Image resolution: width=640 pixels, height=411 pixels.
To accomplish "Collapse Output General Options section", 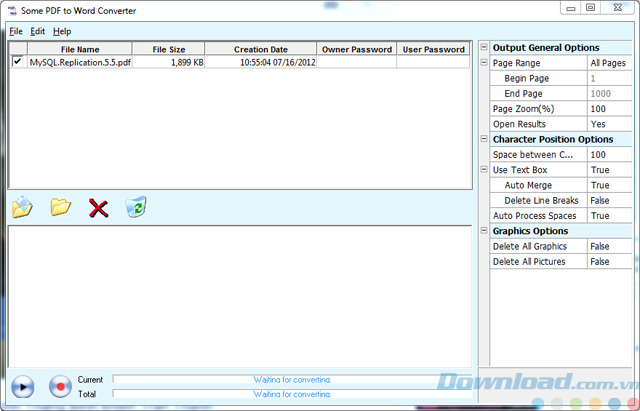I will click(x=484, y=47).
